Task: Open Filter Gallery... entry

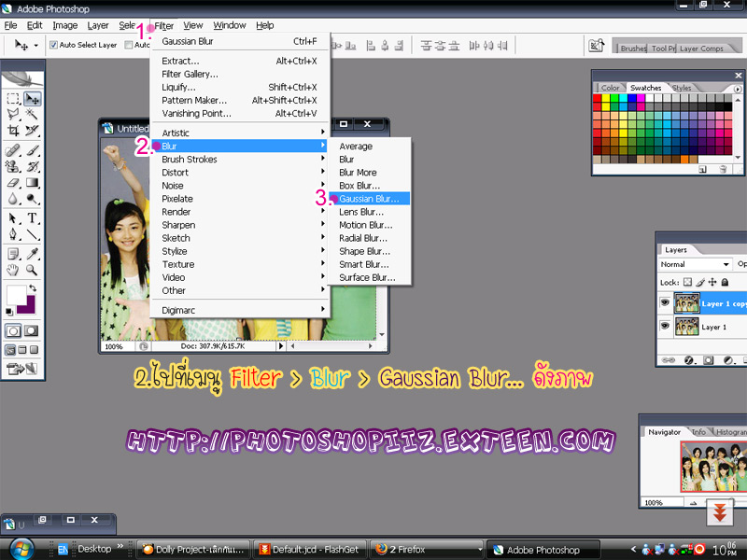Action: click(x=241, y=74)
